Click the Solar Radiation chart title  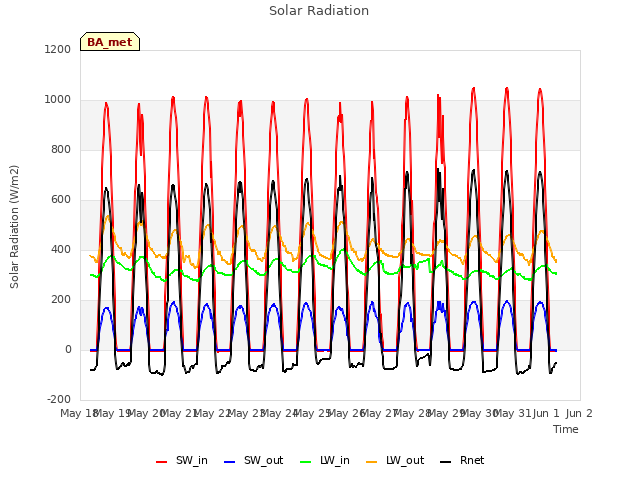(x=319, y=11)
